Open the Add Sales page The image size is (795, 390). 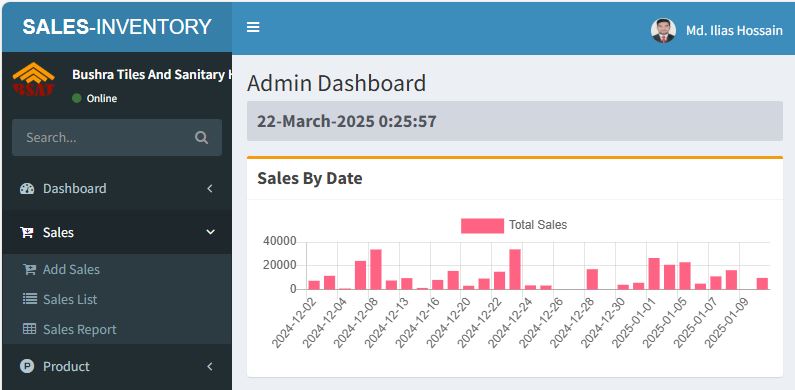(71, 269)
